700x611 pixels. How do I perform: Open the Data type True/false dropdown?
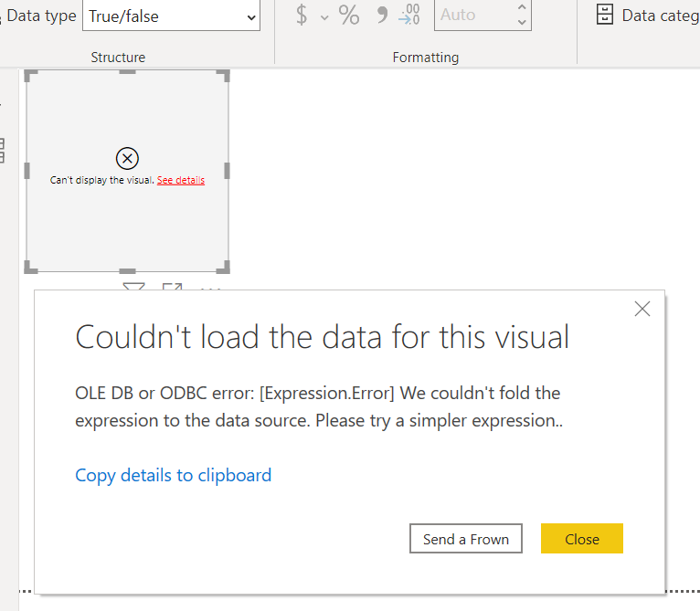pos(171,16)
